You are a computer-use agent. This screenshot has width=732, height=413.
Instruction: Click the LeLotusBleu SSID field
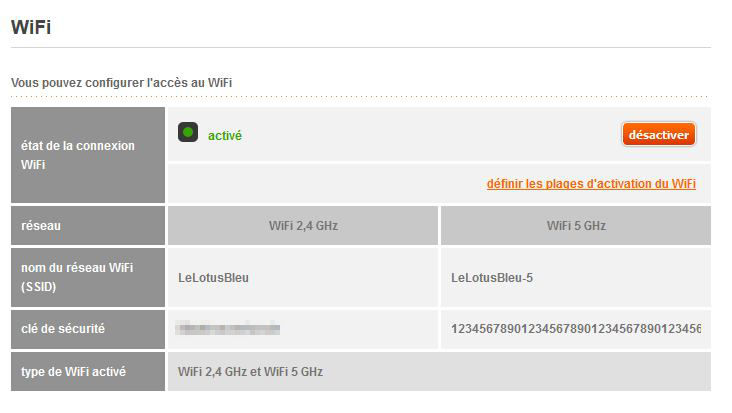pos(303,278)
